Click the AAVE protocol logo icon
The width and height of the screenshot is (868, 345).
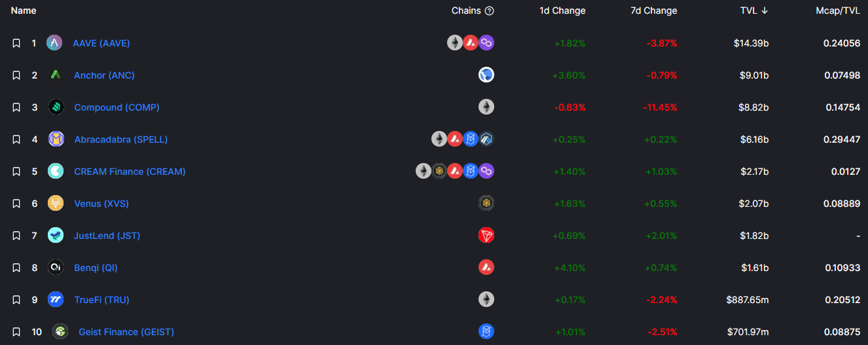tap(54, 43)
